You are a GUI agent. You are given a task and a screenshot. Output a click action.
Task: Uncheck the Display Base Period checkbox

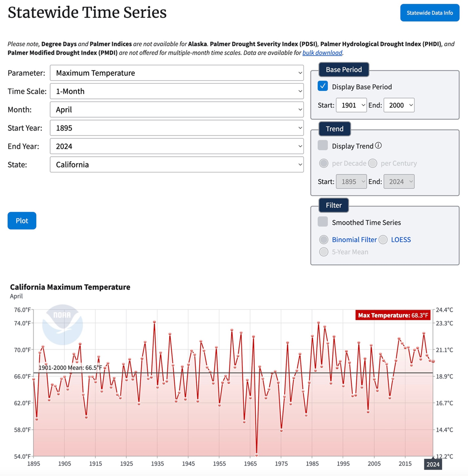(323, 86)
